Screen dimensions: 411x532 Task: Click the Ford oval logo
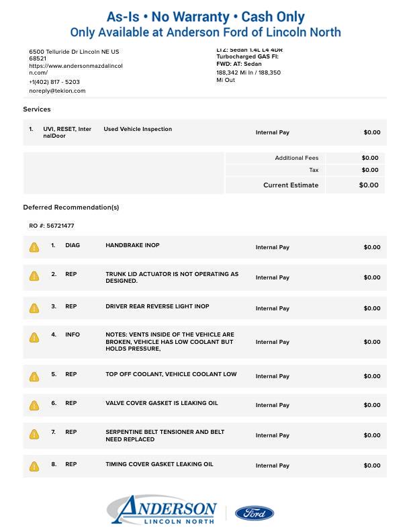point(254,513)
